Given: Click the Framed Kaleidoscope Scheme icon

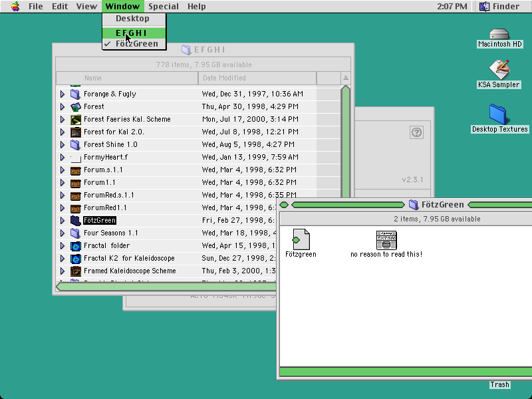Looking at the screenshot, I should 75,271.
